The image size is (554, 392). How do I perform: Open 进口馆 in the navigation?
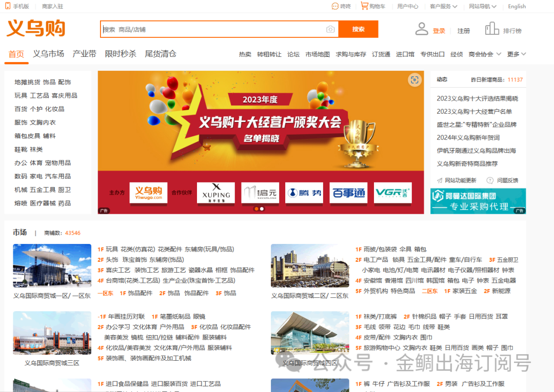click(405, 54)
